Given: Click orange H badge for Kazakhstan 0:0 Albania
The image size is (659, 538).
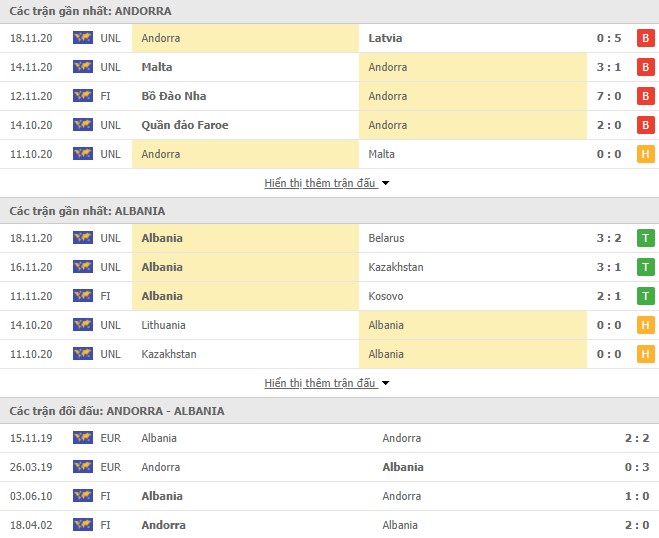Looking at the screenshot, I should (x=646, y=354).
